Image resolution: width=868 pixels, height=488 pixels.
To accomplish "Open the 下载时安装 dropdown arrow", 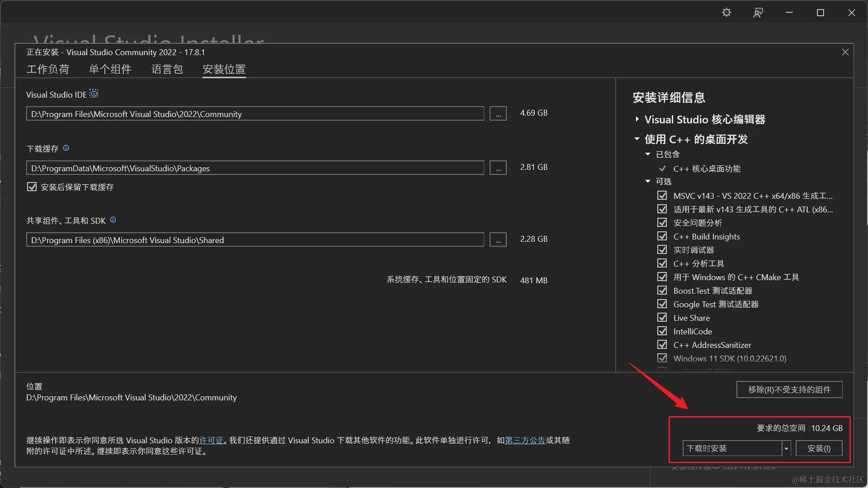I will [x=786, y=448].
